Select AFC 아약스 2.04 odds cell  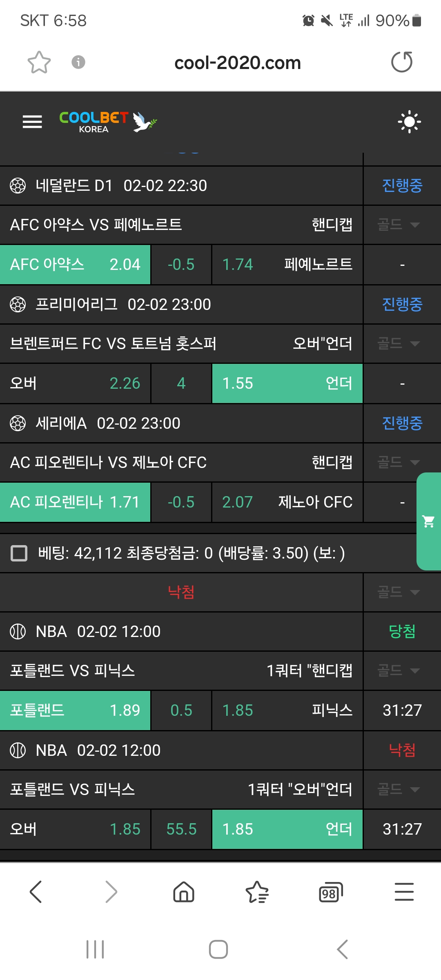click(75, 265)
